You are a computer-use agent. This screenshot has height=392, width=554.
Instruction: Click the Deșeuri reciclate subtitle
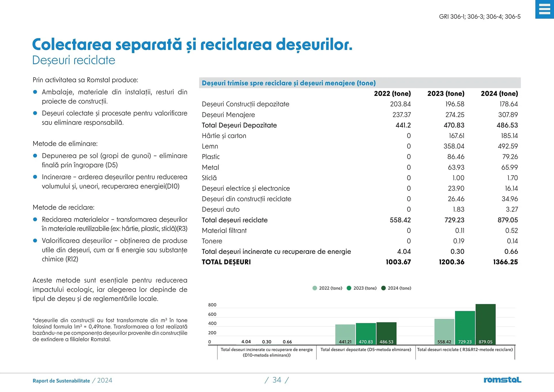(74, 60)
